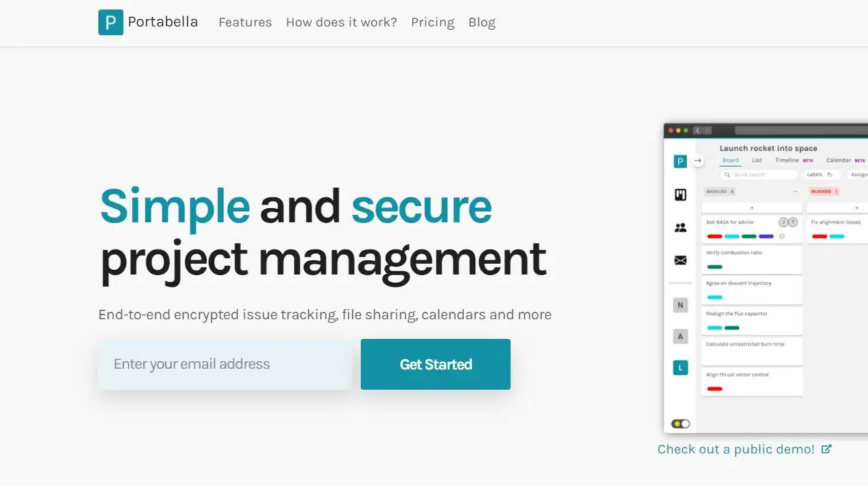Screen dimensions: 868x486
Task: Click the red label on Align thrust card
Action: pos(714,389)
